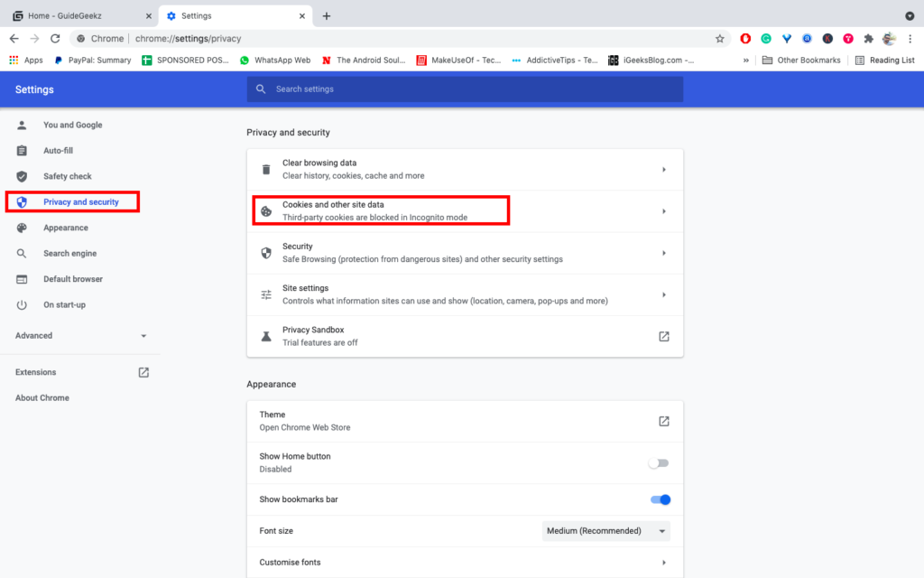Click the Privacy Sandbox flask icon
924x578 pixels.
coord(266,336)
